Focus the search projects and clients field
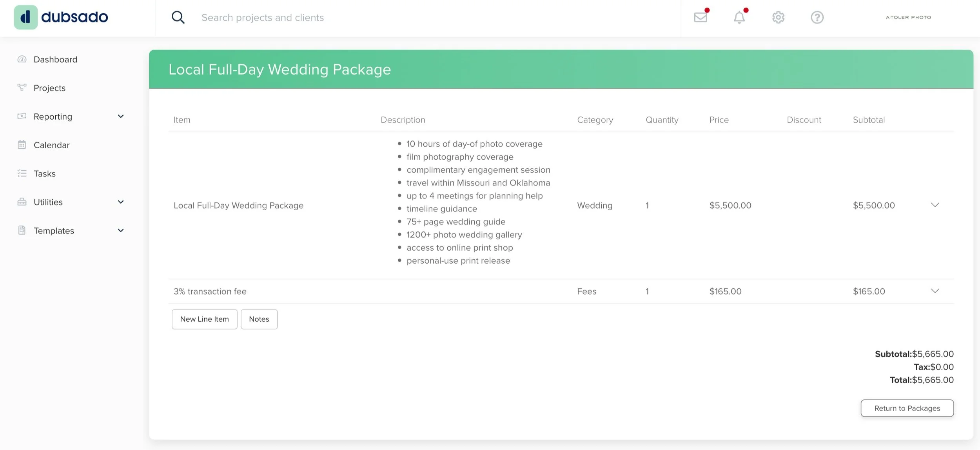The image size is (980, 450). 392,17
